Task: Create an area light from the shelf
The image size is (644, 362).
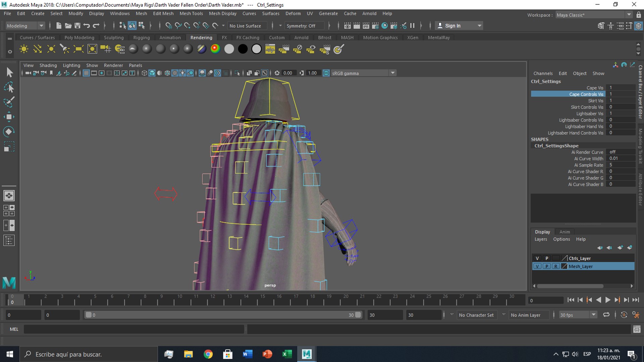Action: click(x=78, y=49)
